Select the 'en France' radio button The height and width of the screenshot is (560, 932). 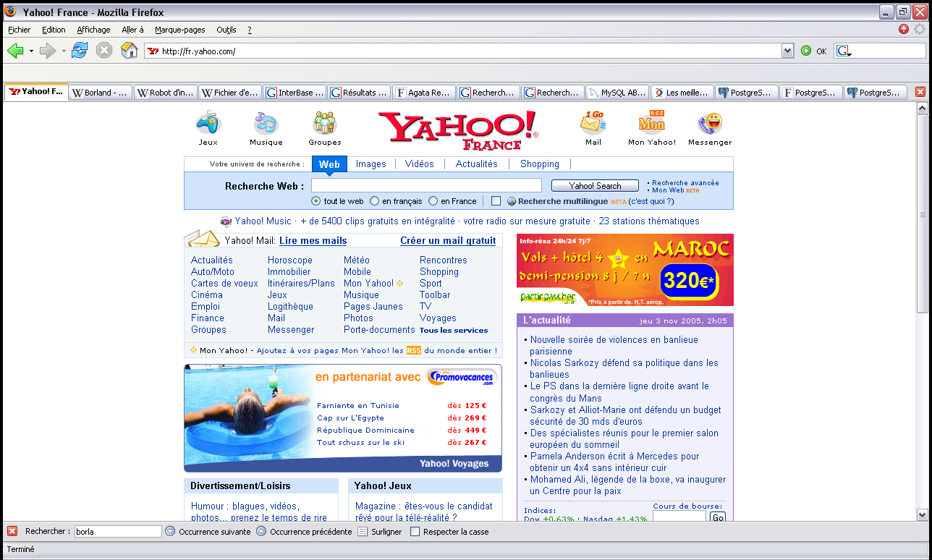click(x=433, y=201)
